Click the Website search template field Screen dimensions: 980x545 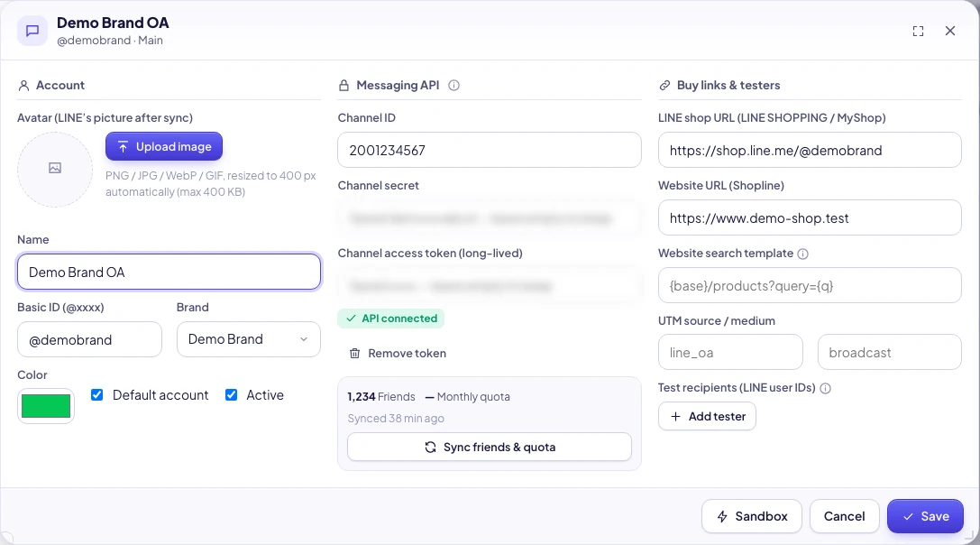coord(810,285)
